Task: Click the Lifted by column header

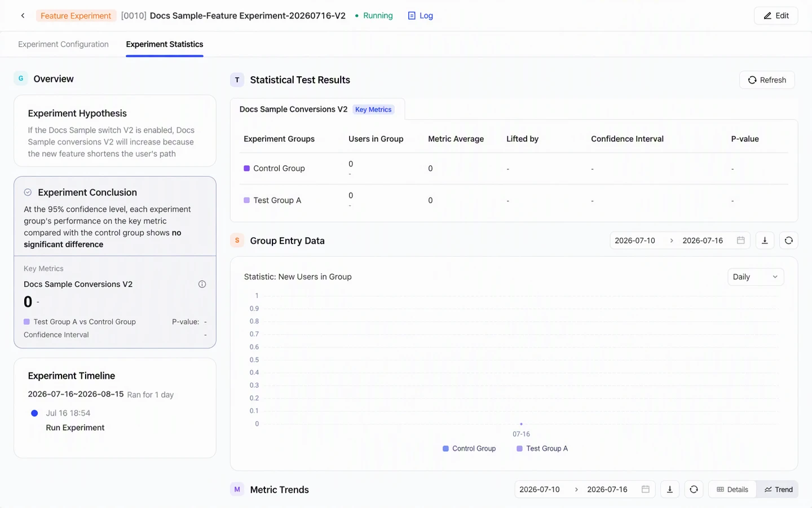Action: (x=522, y=139)
